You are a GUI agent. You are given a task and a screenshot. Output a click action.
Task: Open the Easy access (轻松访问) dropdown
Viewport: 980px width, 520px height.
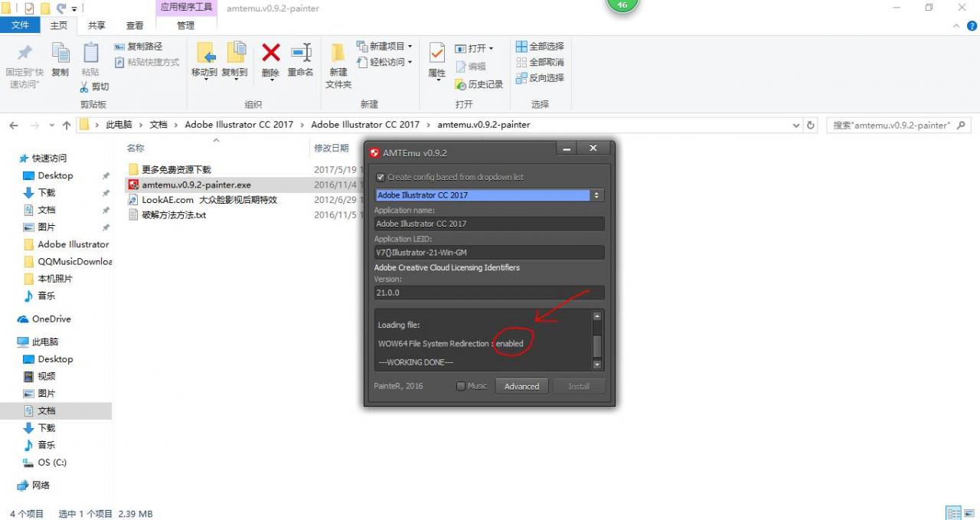point(384,62)
